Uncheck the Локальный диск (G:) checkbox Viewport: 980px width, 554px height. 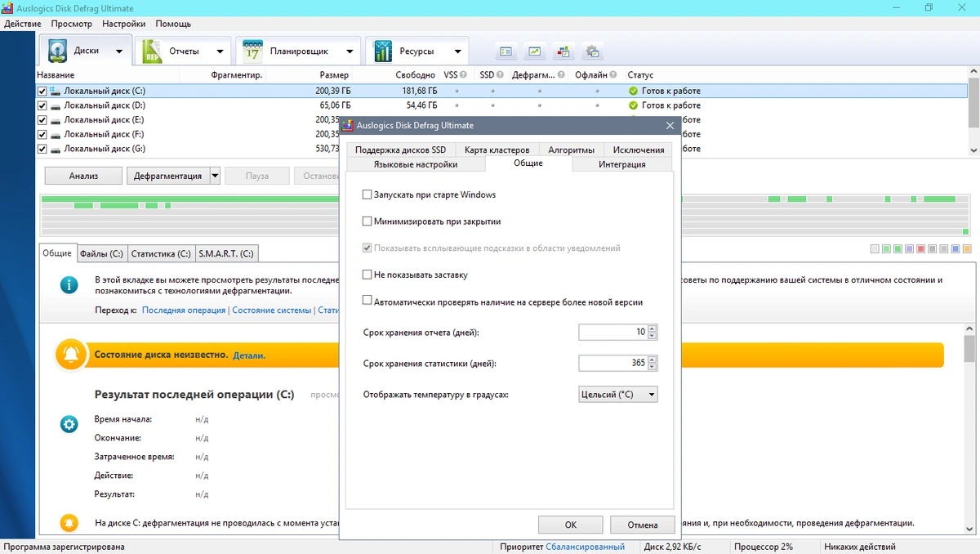[42, 150]
